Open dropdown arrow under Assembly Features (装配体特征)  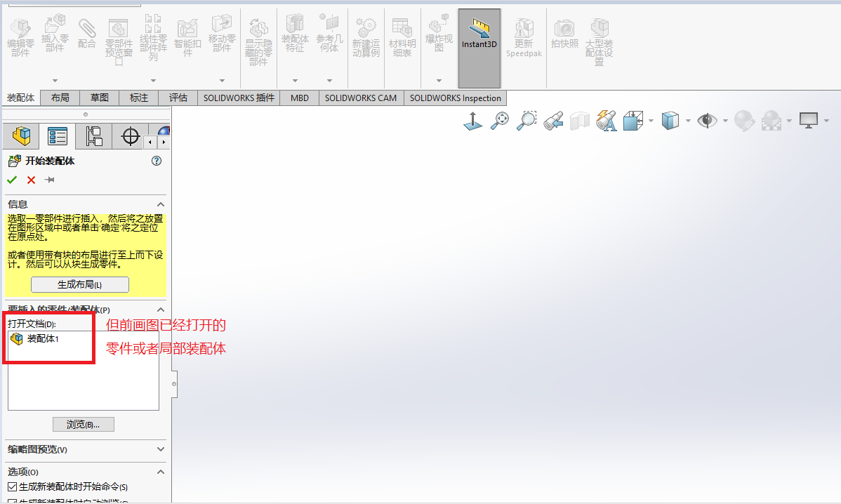click(295, 81)
